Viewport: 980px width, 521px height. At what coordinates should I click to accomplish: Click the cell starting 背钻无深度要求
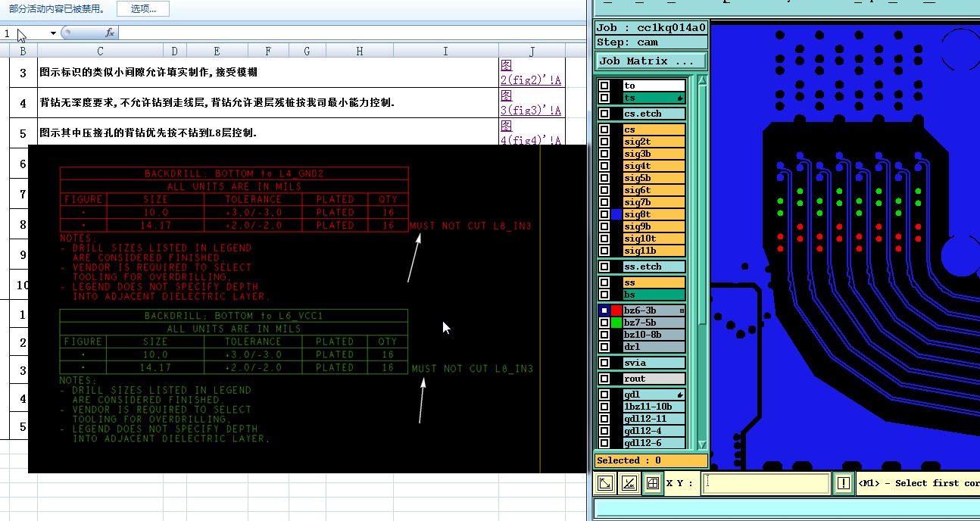pos(268,103)
